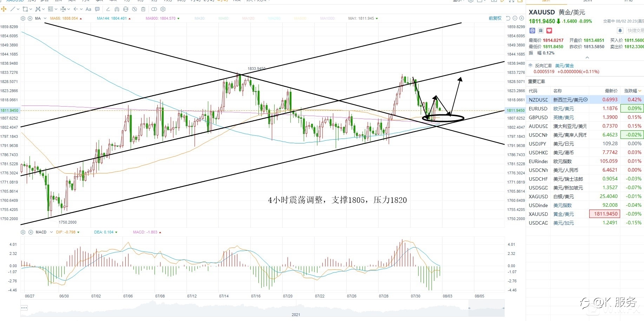644x321 pixels.
Task: Expand the measurement tool dropdown arrow
Action: (68, 9)
